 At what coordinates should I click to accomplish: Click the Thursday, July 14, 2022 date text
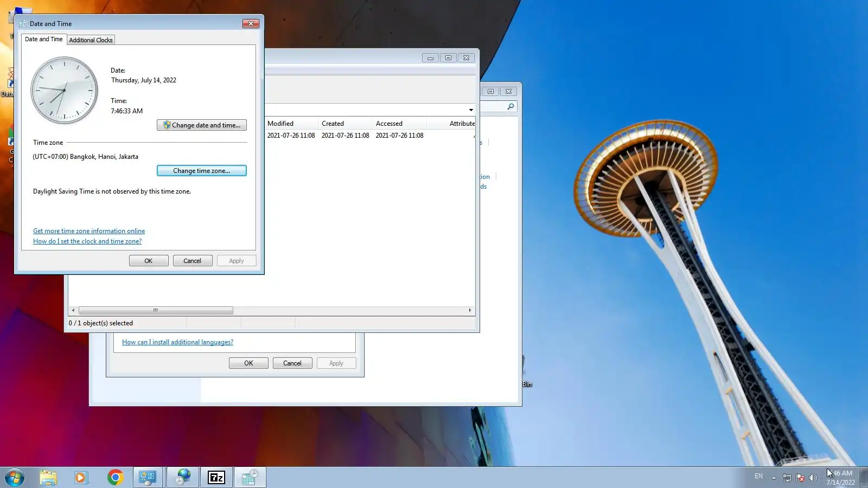(x=144, y=80)
